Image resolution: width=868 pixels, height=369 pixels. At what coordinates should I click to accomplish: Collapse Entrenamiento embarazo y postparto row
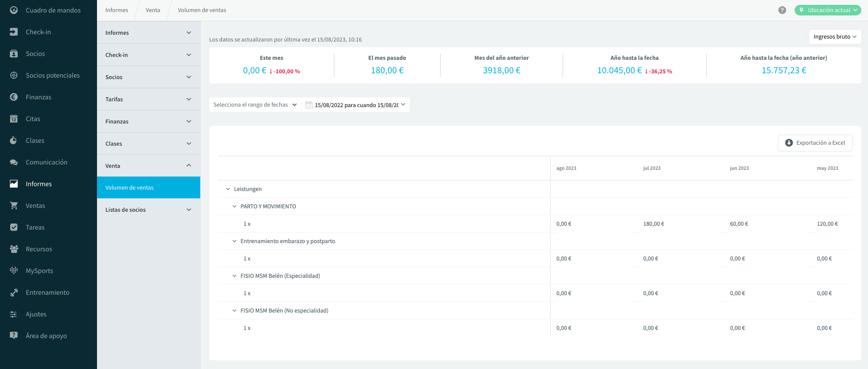234,241
